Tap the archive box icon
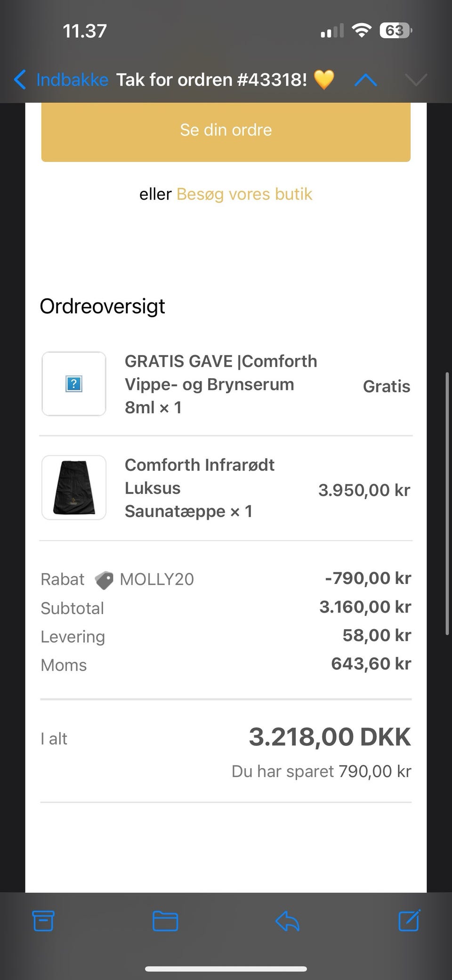The height and width of the screenshot is (980, 452). click(43, 921)
